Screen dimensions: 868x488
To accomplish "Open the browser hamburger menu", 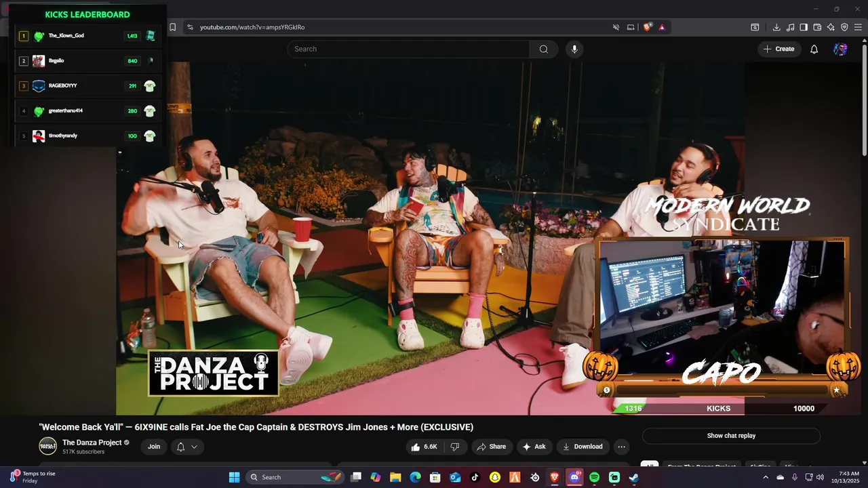I will point(858,27).
